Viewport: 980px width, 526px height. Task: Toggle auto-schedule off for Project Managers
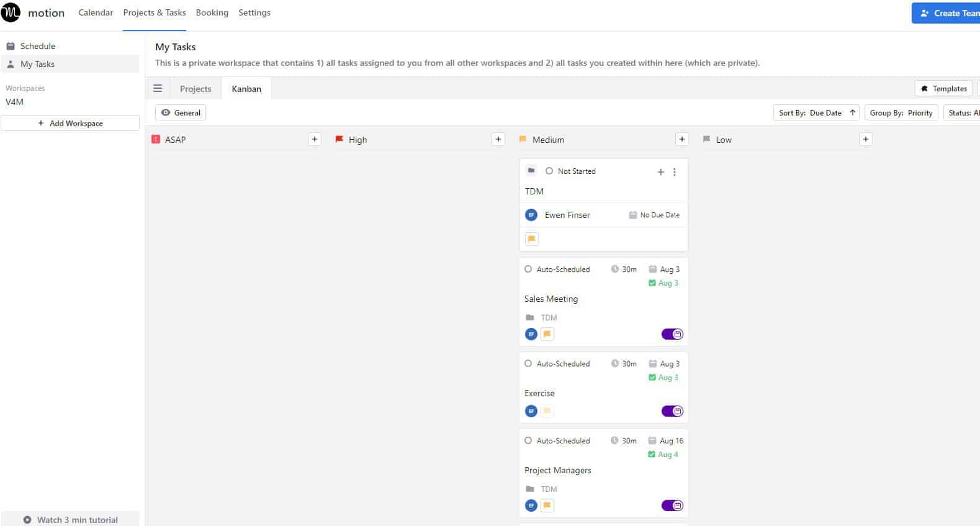tap(672, 506)
